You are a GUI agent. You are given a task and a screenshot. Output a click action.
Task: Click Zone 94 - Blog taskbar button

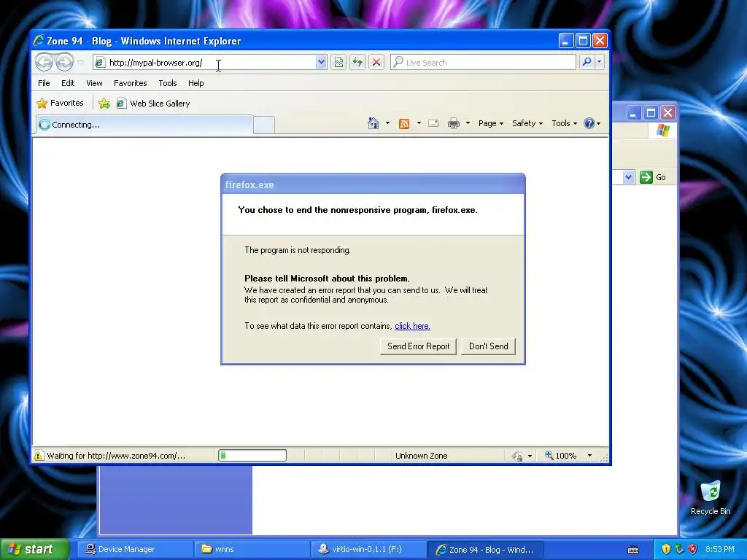point(486,549)
